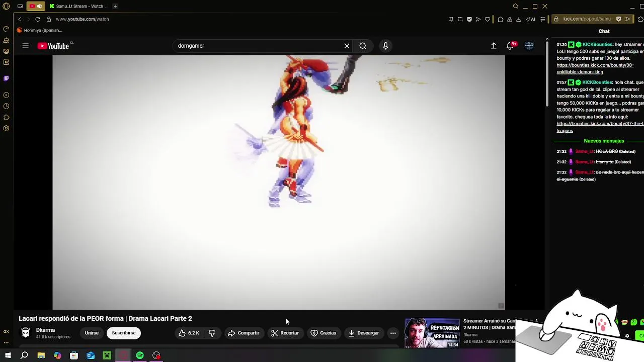Open the Twitch icon in Opera sidebar

tap(6, 78)
